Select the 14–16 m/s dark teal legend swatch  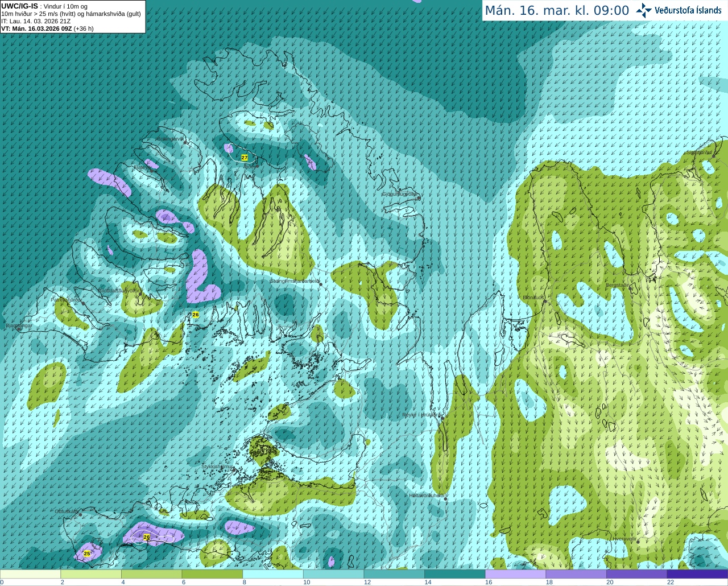click(x=455, y=574)
